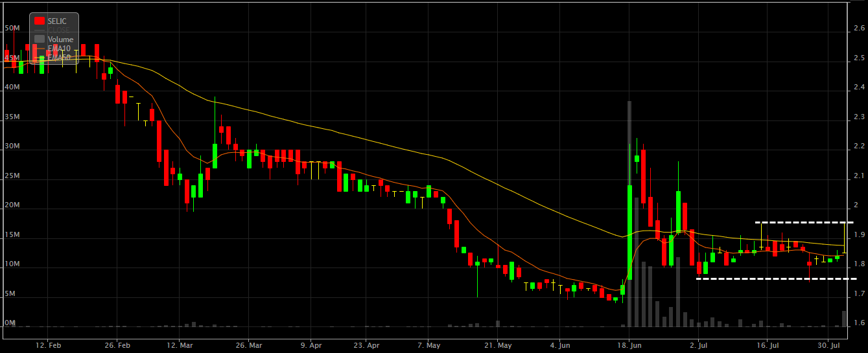This screenshot has width=868, height=353.
Task: Toggle the SELIC series in the legend
Action: tap(57, 21)
